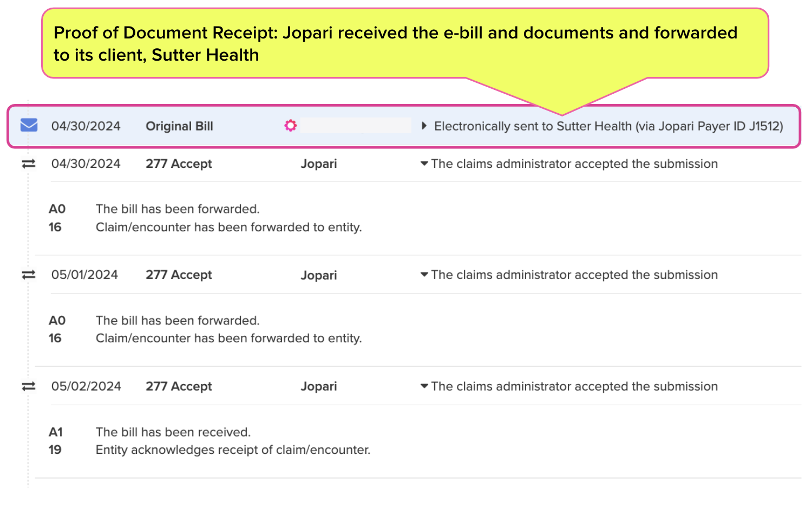The image size is (812, 507).
Task: Expand the 'Electronically sent to Sutter Health' triangle
Action: [424, 126]
